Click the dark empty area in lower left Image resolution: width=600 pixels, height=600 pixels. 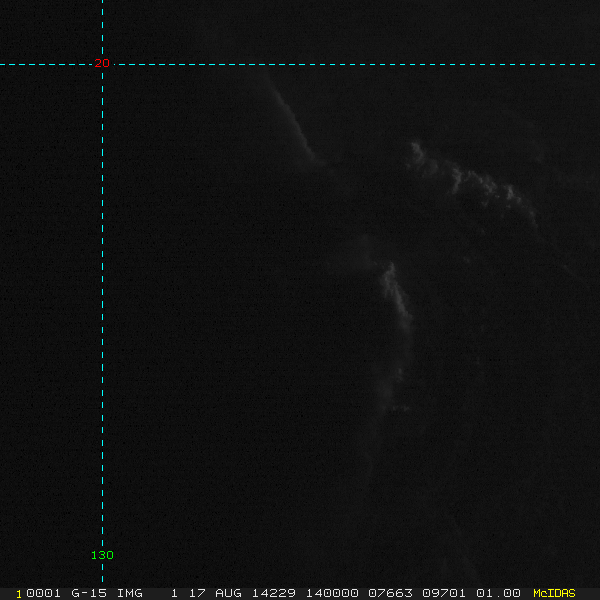(200, 450)
